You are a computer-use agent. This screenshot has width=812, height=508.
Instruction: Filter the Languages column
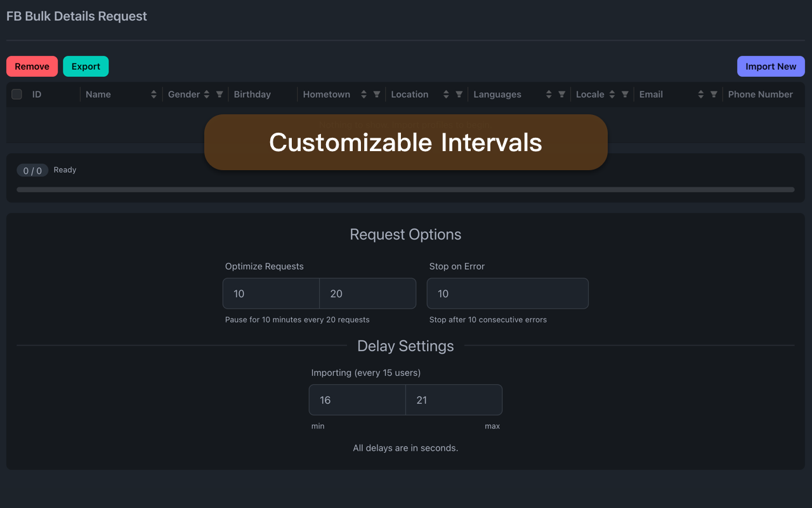click(561, 95)
